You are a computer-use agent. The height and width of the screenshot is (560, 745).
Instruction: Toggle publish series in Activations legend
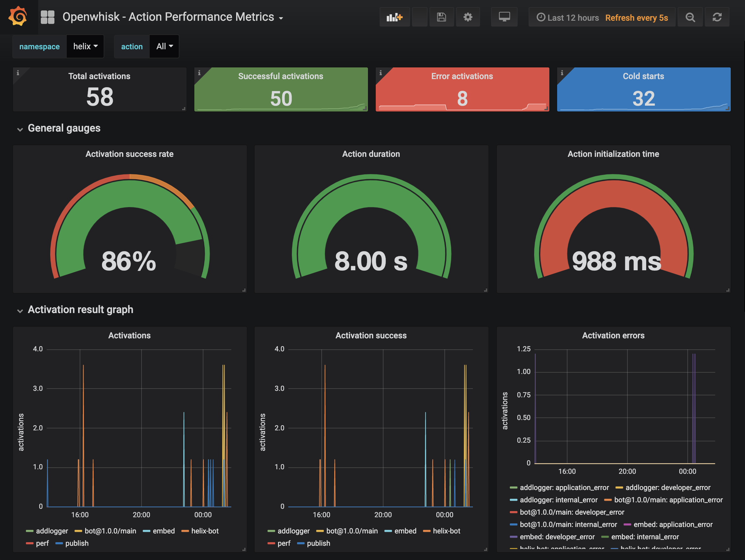click(76, 543)
